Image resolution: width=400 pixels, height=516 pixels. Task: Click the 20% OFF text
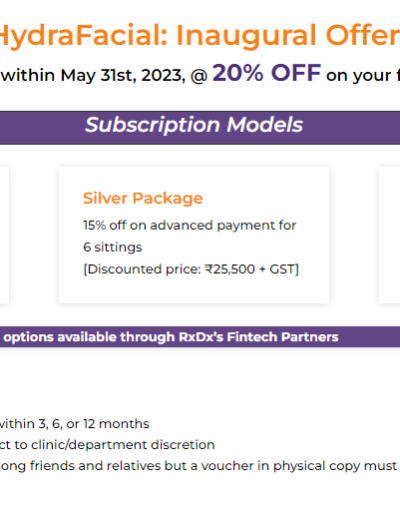[267, 73]
